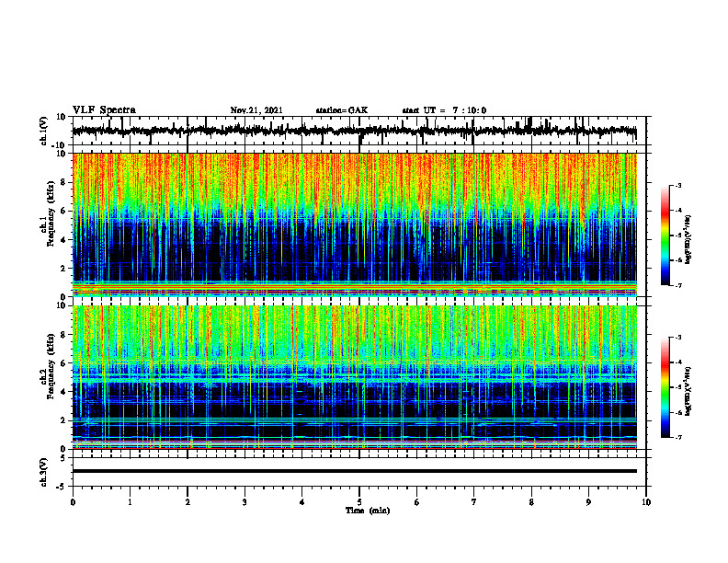Click time axis tick label '0'

pos(73,502)
